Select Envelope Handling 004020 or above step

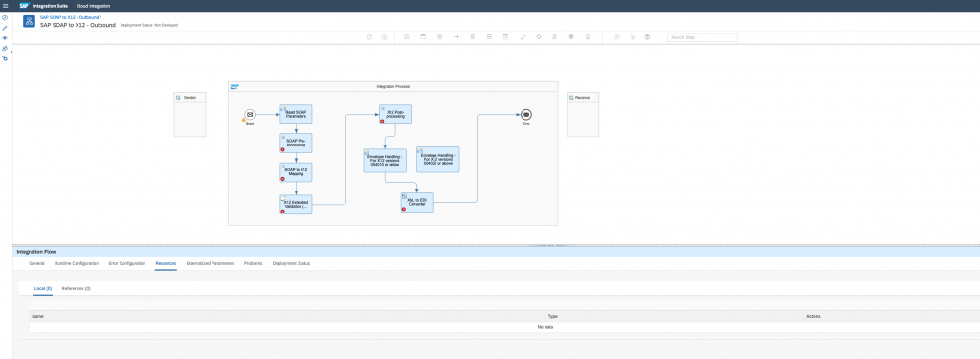[x=438, y=160]
